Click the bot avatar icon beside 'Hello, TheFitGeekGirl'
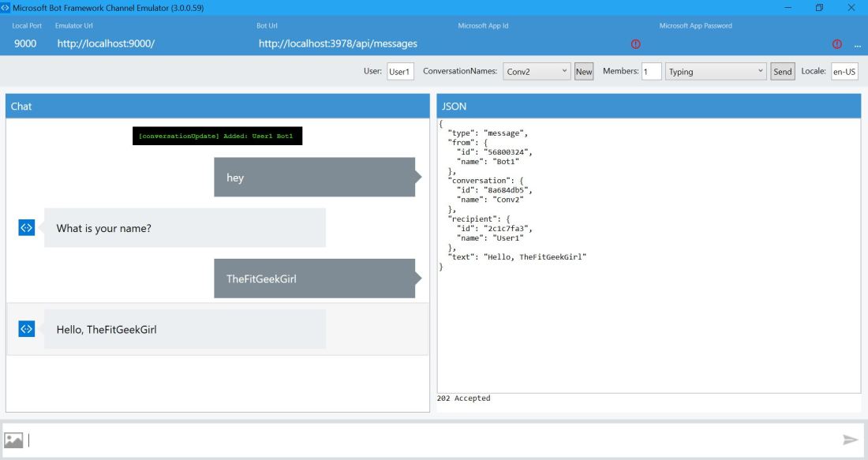868x460 pixels. (x=25, y=329)
